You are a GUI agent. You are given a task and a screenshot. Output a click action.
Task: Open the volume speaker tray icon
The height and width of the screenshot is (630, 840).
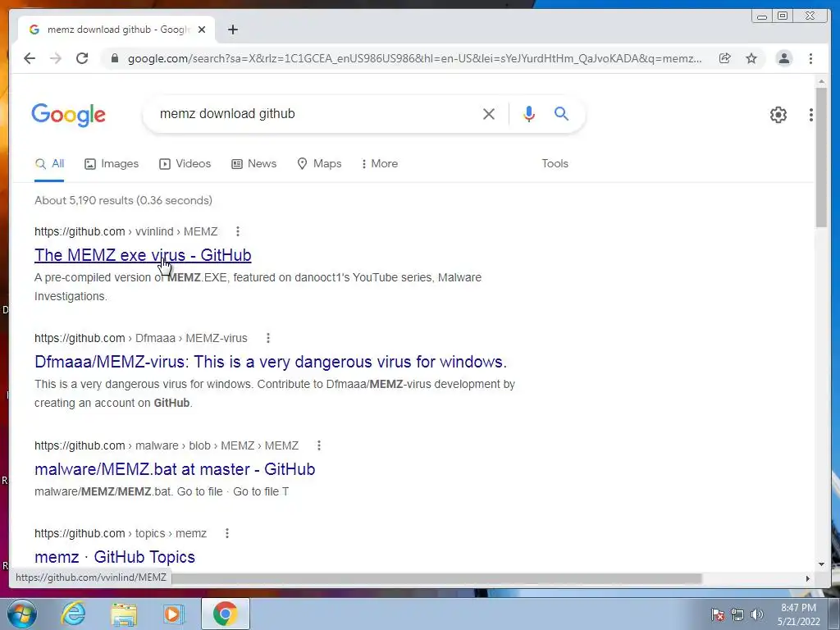coord(756,614)
